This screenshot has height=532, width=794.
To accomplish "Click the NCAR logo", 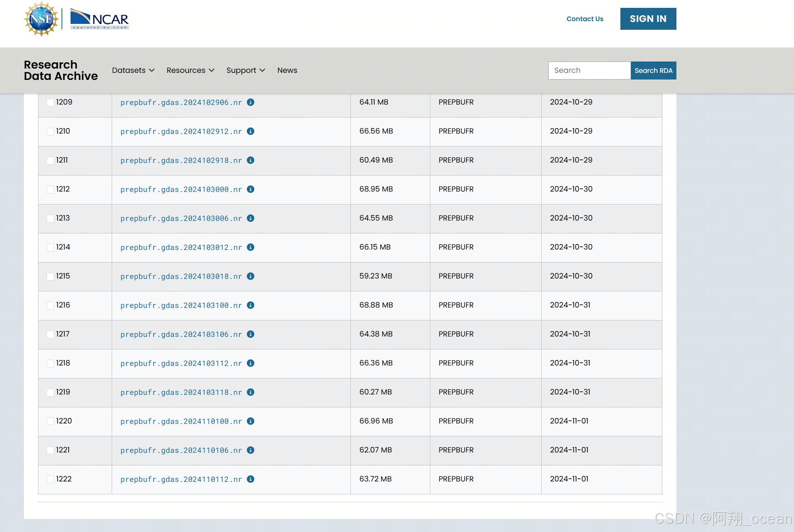I will click(x=100, y=19).
